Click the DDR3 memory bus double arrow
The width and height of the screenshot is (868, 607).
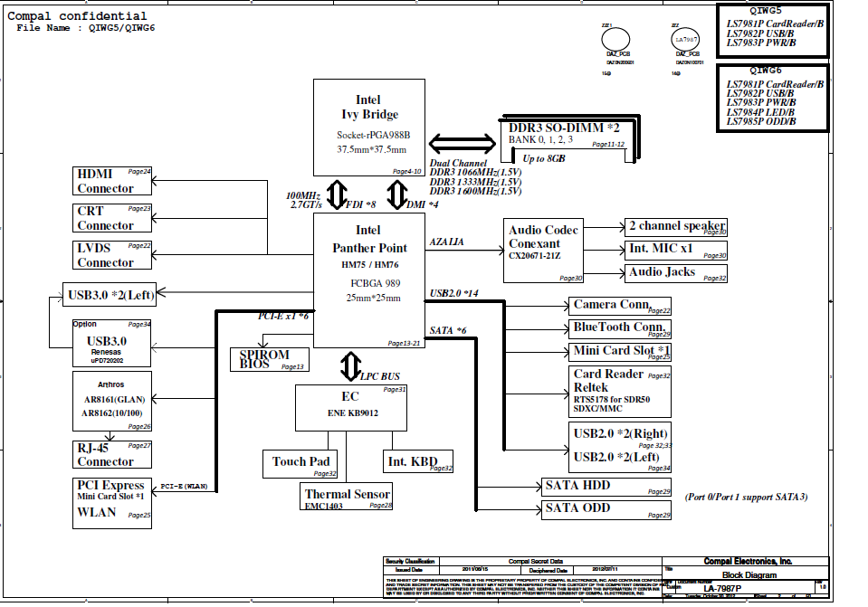point(460,143)
